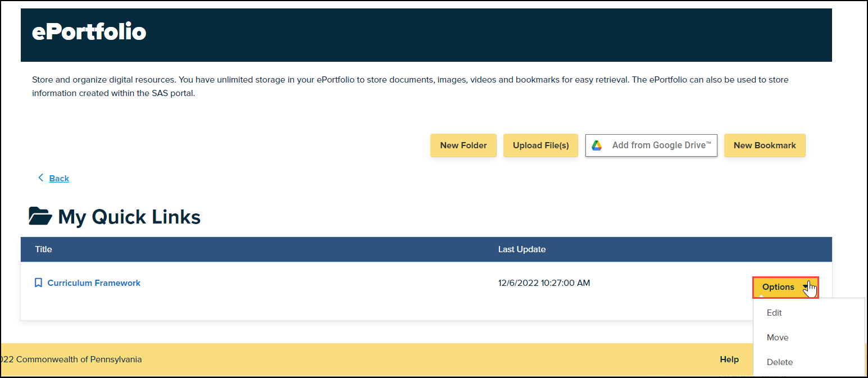Open the Help link in the footer
The image size is (868, 378).
click(x=729, y=359)
